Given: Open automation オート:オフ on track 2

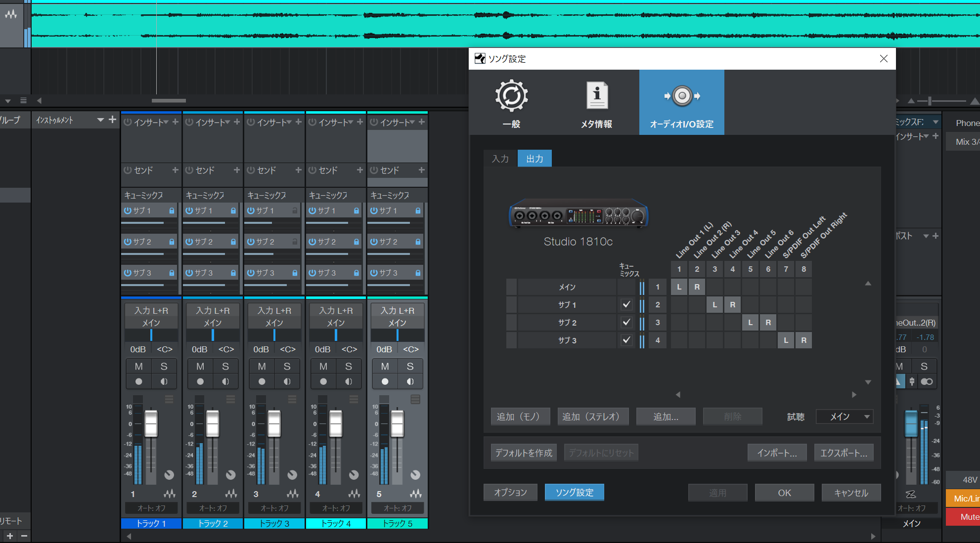Looking at the screenshot, I should [x=213, y=508].
